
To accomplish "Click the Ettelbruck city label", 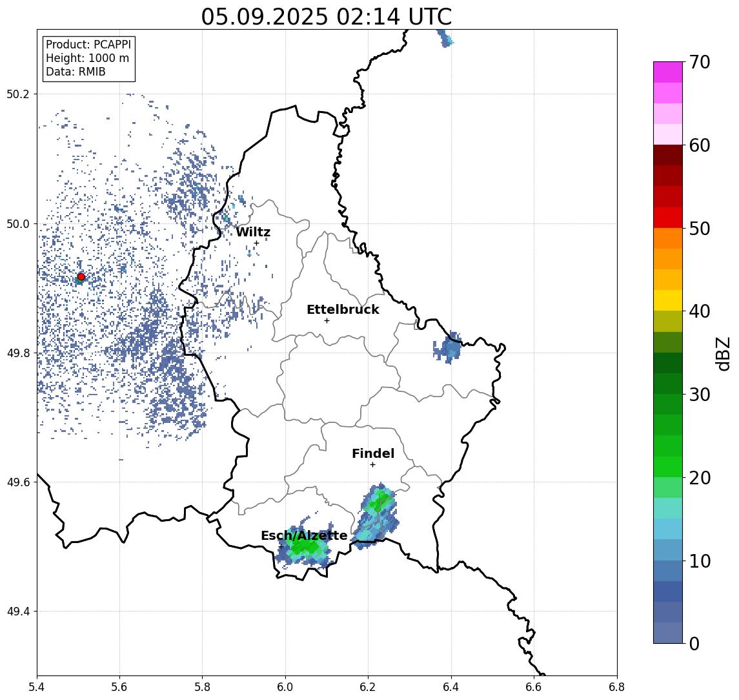I will point(343,309).
